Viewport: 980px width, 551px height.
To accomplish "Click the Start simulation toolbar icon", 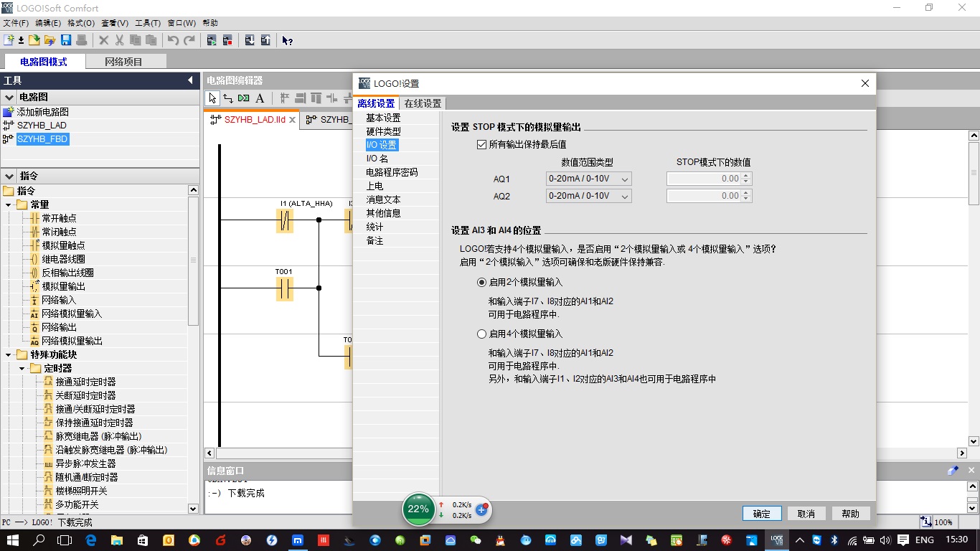I will (x=212, y=40).
